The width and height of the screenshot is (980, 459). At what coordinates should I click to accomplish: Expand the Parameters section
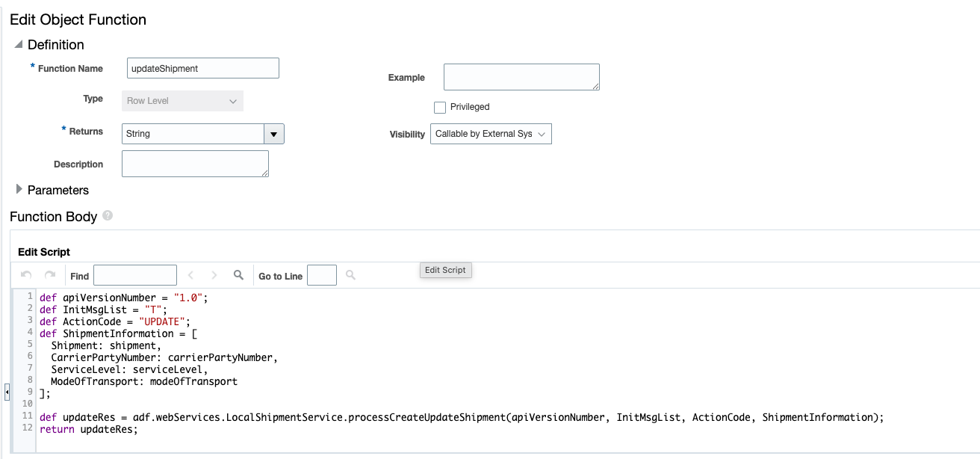pyautogui.click(x=19, y=189)
